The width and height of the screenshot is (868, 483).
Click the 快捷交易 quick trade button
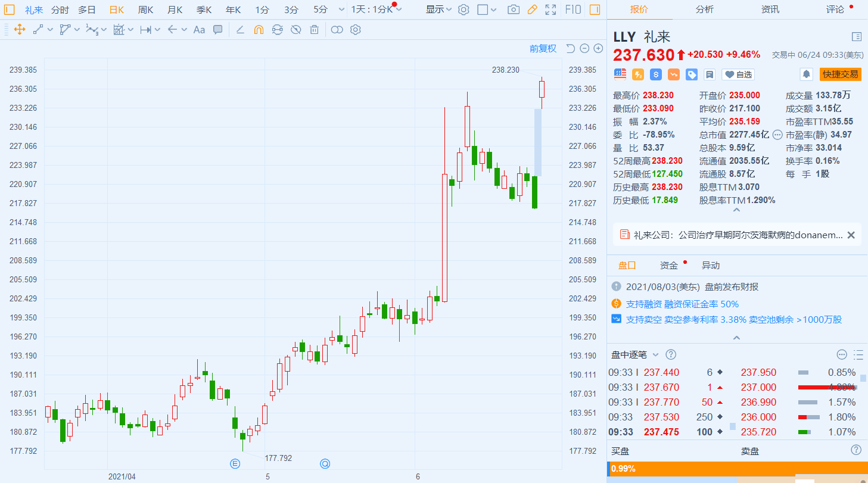tap(841, 74)
